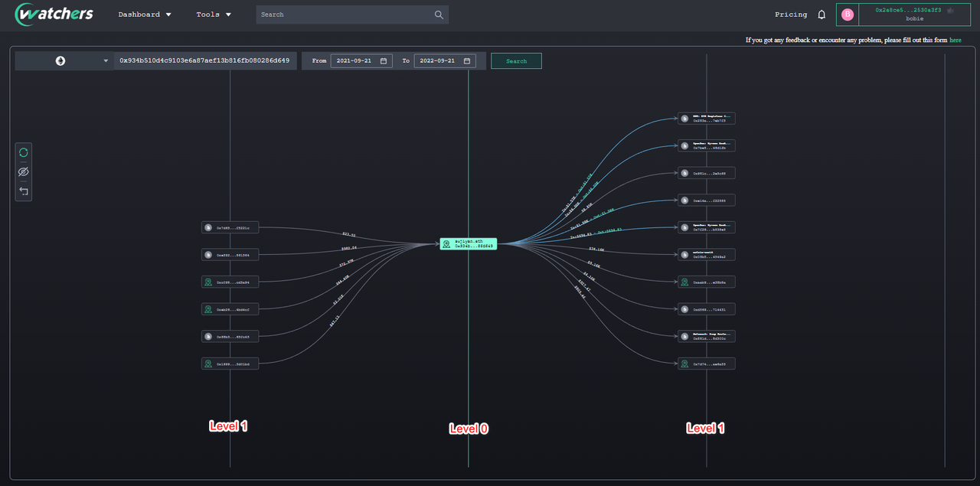The width and height of the screenshot is (980, 486).
Task: Click the pink user avatar icon
Action: tap(848, 15)
